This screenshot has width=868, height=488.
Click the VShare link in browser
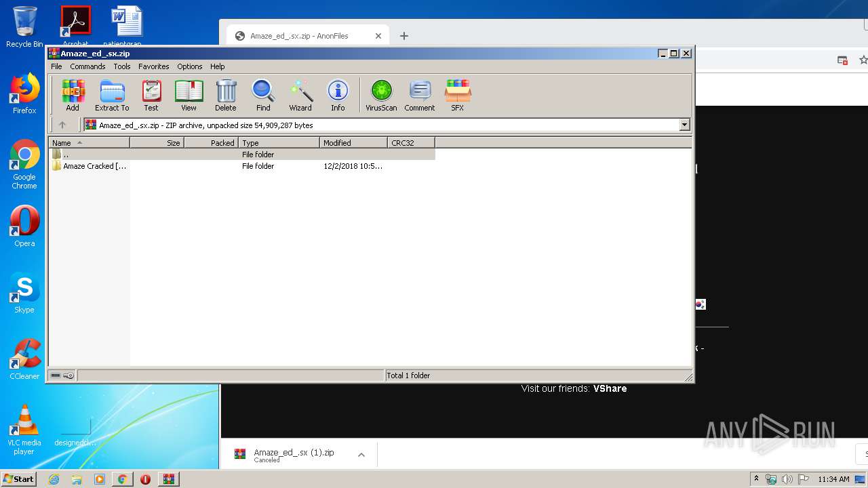[610, 388]
